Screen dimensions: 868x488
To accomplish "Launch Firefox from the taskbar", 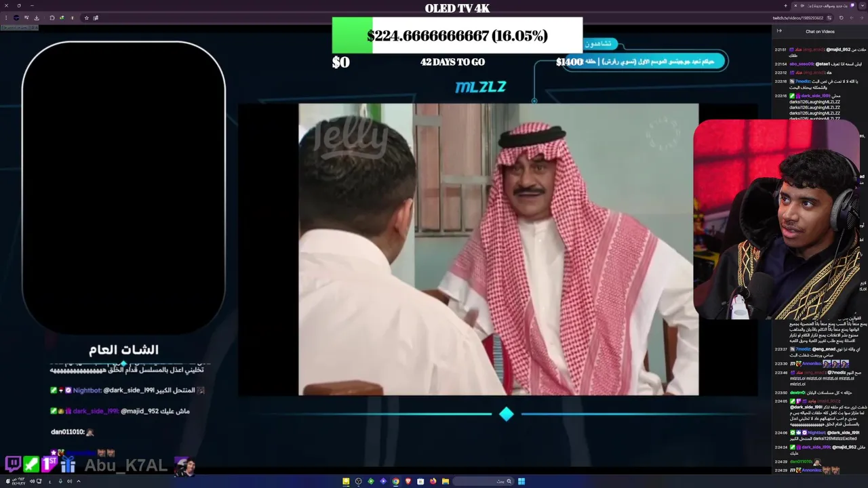I will (433, 481).
